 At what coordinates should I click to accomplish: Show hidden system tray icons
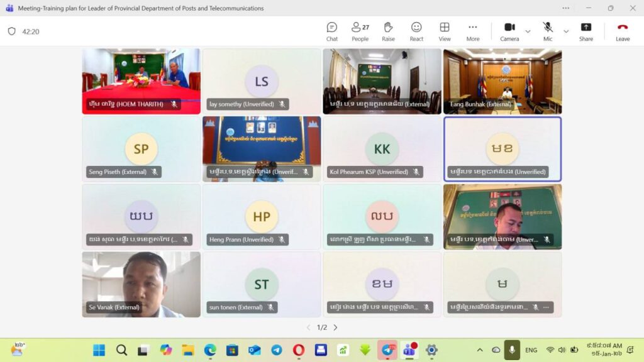pyautogui.click(x=480, y=350)
